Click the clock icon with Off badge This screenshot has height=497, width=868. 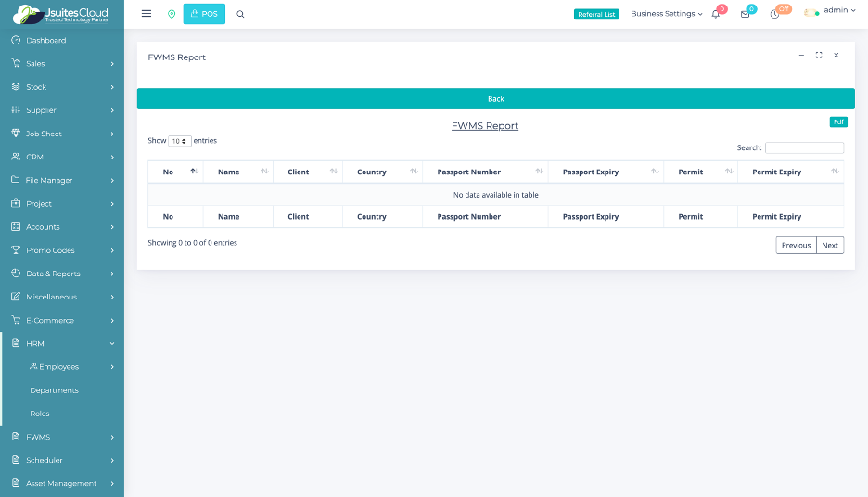click(774, 14)
